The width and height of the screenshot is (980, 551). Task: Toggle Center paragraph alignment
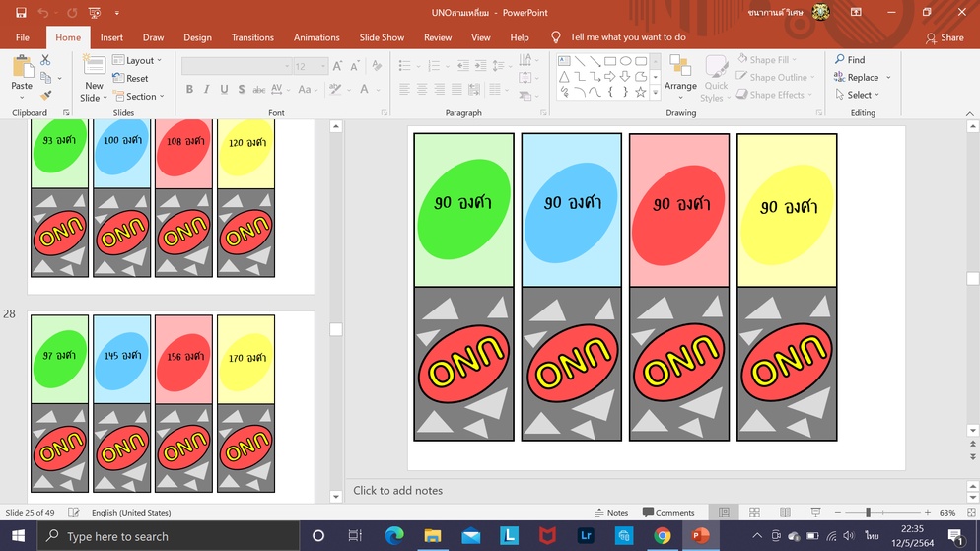pos(423,90)
